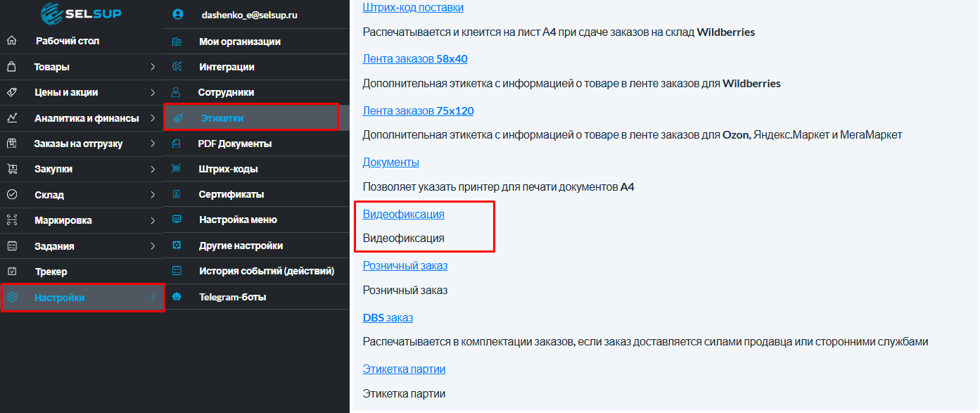
Task: Click the robot icon beside Telegram-боты
Action: pos(177,297)
